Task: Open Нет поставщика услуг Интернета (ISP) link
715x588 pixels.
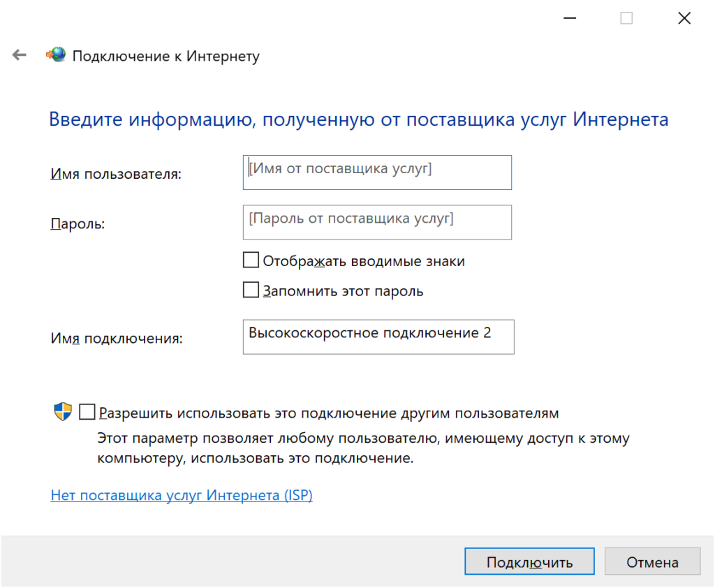Action: pyautogui.click(x=182, y=495)
